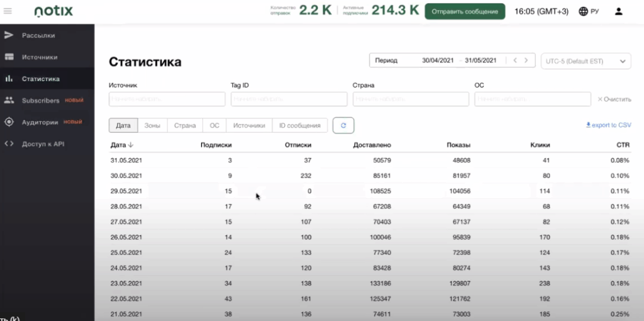Click delivered value 133186
644x321 pixels.
click(380, 283)
